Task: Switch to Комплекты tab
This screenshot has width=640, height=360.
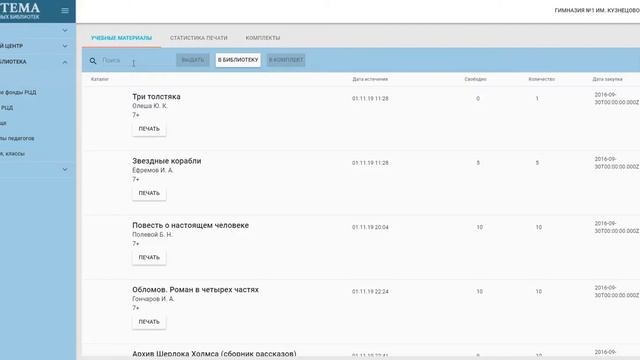Action: (263, 38)
